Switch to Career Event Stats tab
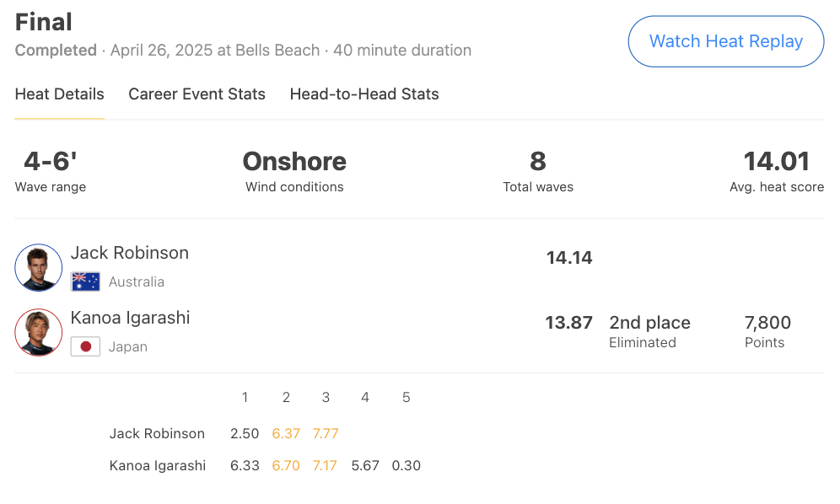The height and width of the screenshot is (504, 840). click(x=197, y=94)
